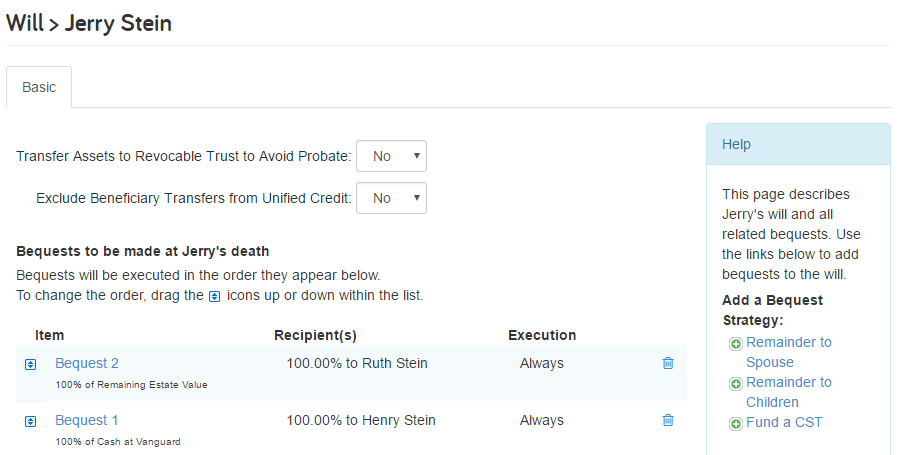Click the reorder handle icon for Bequest 1
908x455 pixels.
pos(31,421)
